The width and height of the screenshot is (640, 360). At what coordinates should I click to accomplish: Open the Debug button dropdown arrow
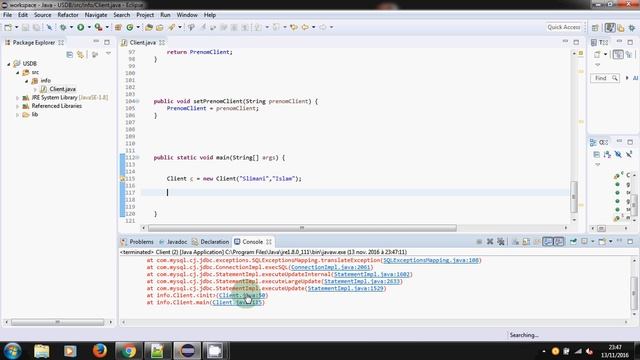click(71, 27)
